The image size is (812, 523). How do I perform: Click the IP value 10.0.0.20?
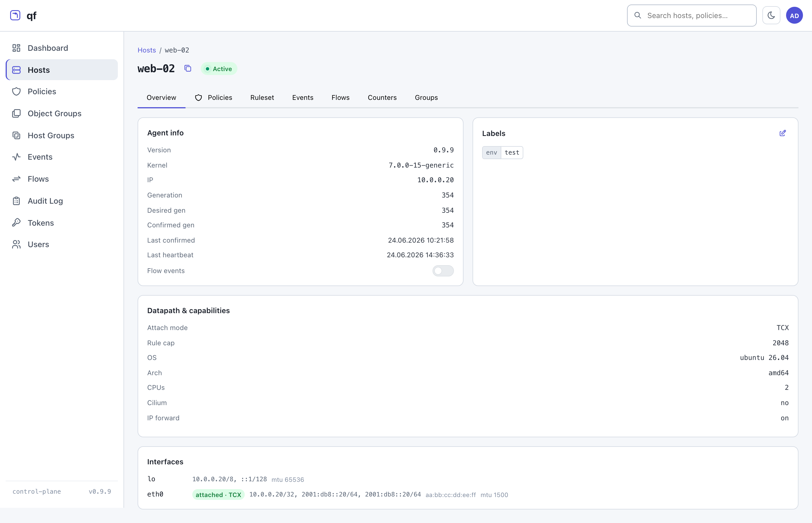[x=435, y=180]
